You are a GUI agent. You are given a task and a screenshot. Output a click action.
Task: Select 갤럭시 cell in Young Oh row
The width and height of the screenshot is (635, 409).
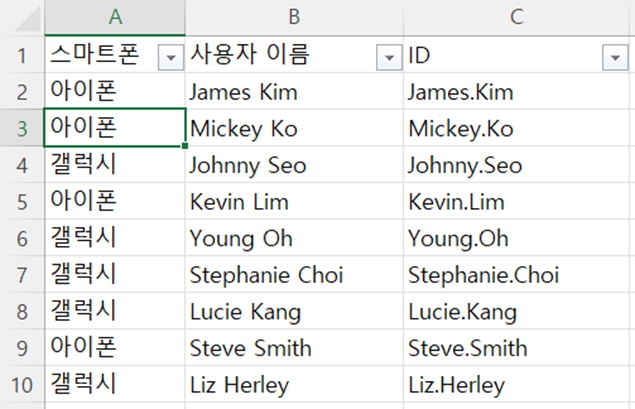pos(115,238)
